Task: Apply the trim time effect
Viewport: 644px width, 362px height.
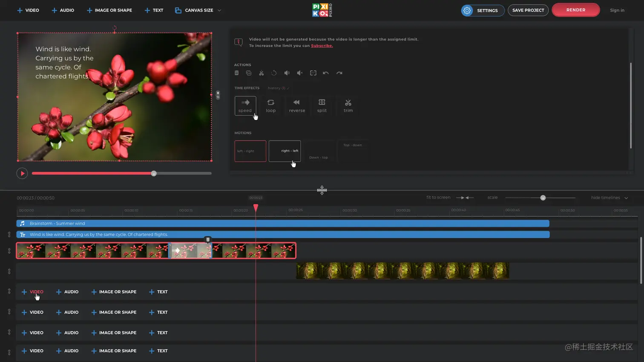Action: point(348,105)
